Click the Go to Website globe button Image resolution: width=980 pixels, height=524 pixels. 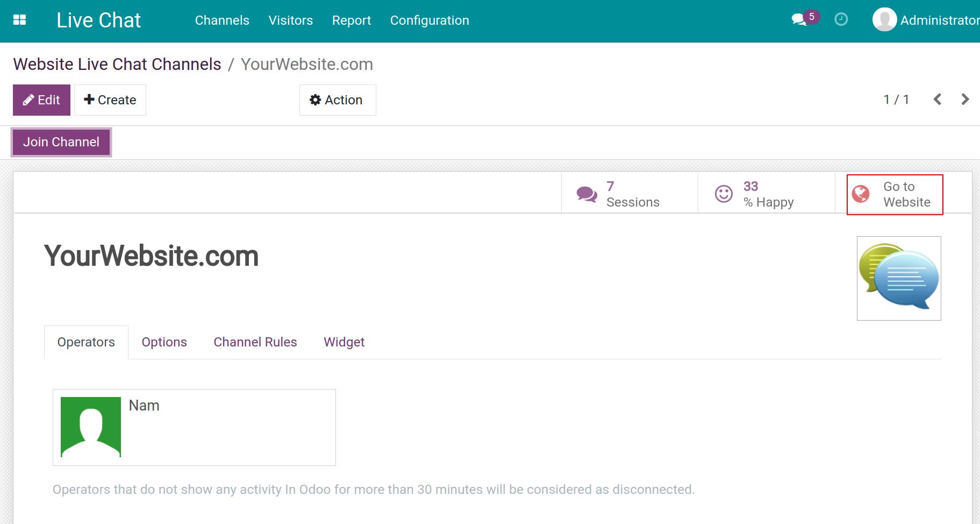pyautogui.click(x=895, y=194)
